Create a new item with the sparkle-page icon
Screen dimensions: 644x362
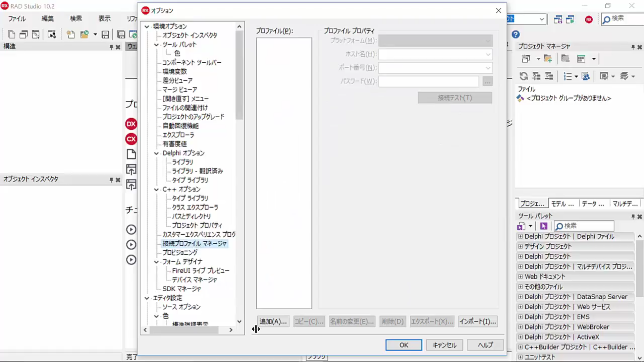70,35
